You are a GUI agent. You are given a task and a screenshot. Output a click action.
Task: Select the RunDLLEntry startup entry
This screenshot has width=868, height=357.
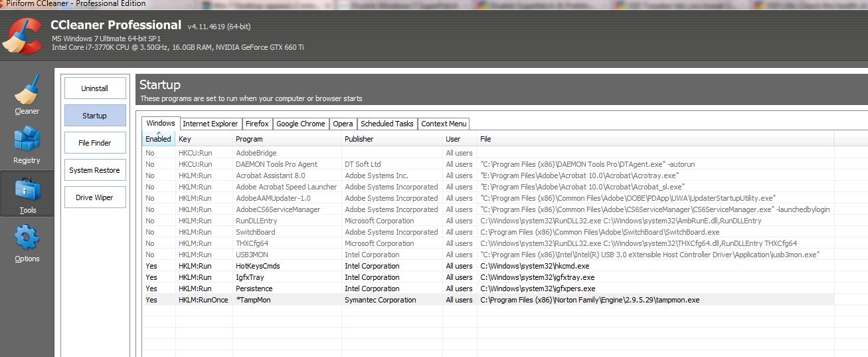click(488, 221)
